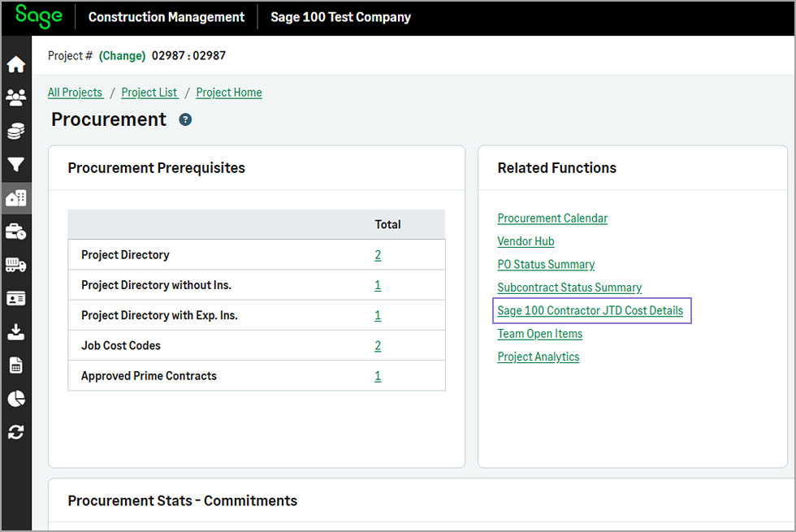Click Procurement Prerequisites panel heading
The height and width of the screenshot is (532, 796).
tap(156, 168)
